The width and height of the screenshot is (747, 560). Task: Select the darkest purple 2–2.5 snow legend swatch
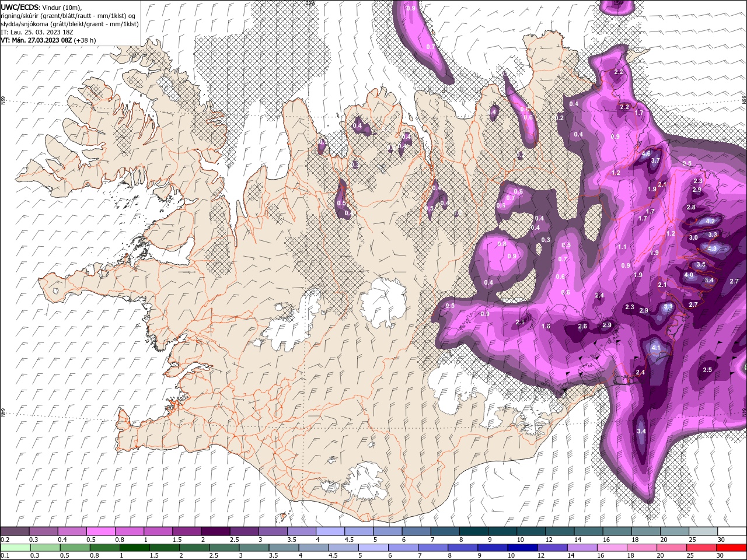pyautogui.click(x=215, y=531)
